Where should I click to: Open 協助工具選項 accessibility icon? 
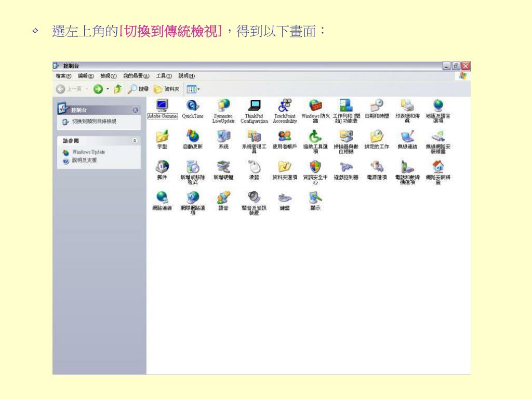(315, 141)
